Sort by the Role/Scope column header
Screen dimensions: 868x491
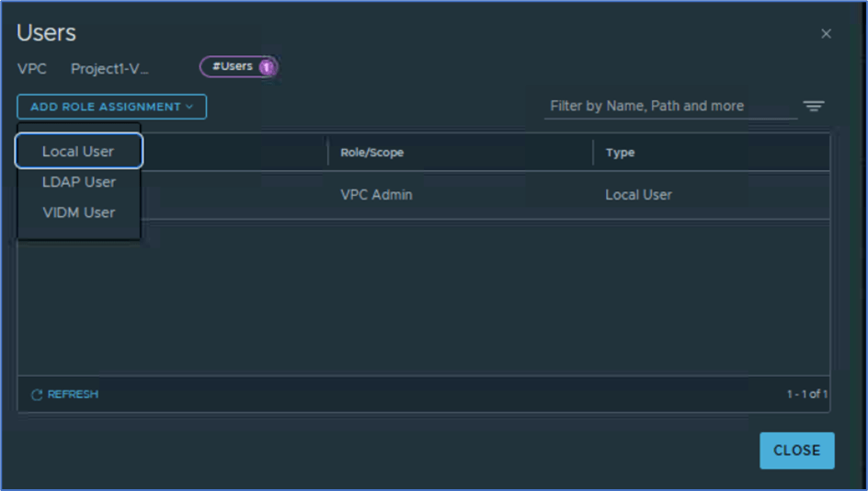click(371, 153)
